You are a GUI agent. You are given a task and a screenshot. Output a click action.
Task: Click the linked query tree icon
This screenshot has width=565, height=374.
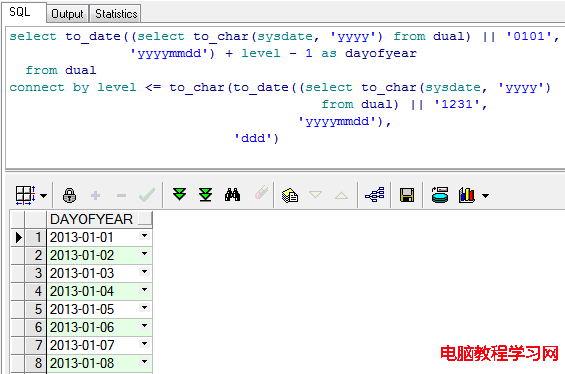375,195
